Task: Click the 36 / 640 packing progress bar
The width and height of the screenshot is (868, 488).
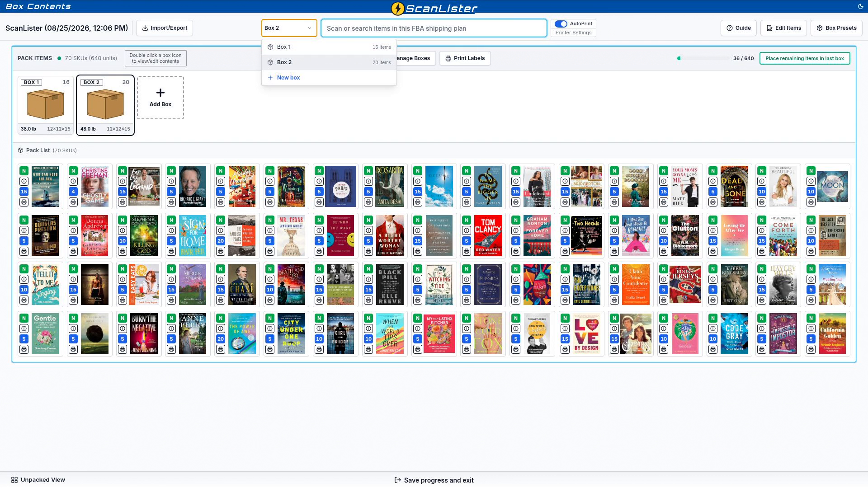Action: click(703, 58)
